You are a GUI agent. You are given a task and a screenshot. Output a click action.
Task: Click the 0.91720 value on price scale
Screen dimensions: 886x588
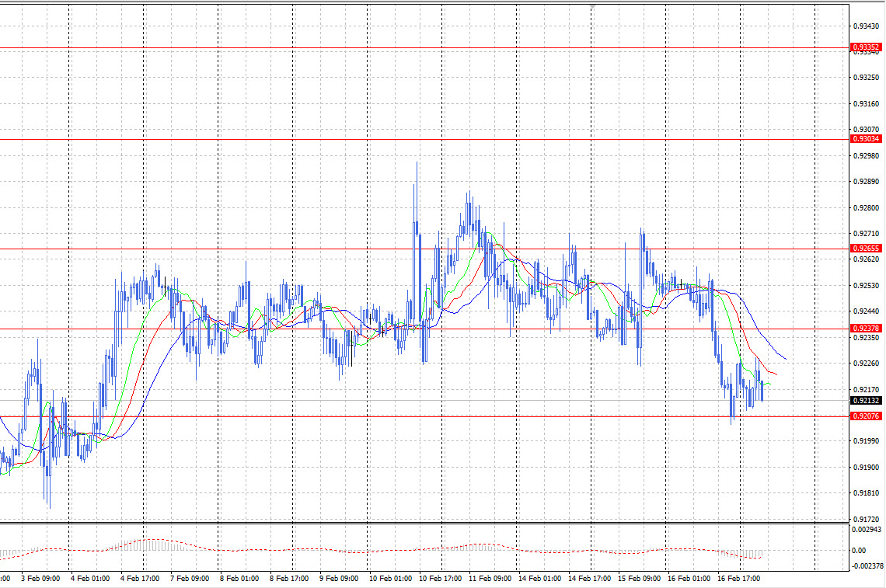click(x=866, y=519)
